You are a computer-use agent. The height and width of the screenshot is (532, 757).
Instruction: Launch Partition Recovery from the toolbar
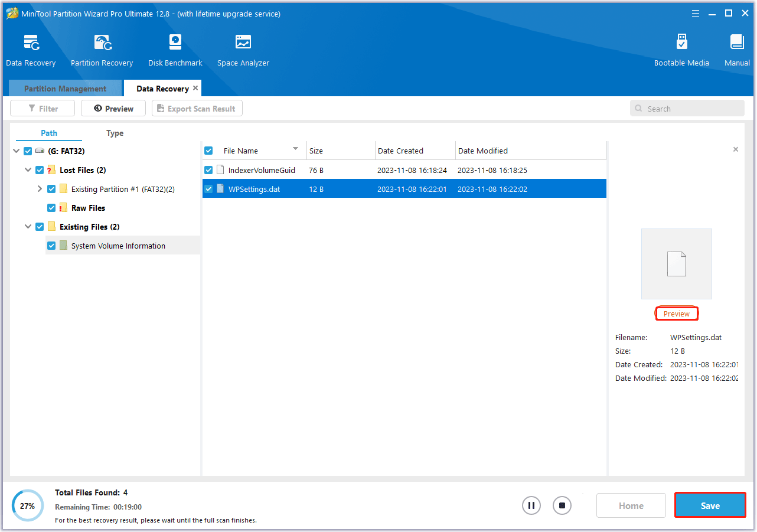point(102,44)
